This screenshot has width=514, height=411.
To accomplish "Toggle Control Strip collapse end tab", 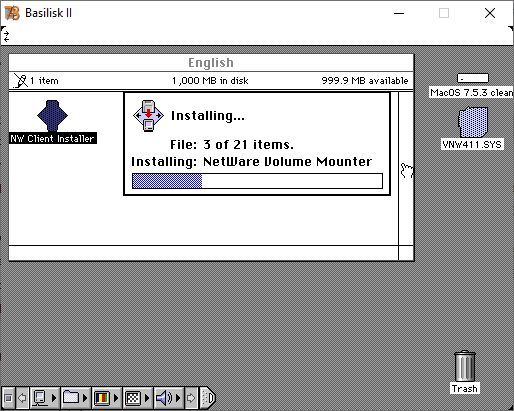I will 208,398.
